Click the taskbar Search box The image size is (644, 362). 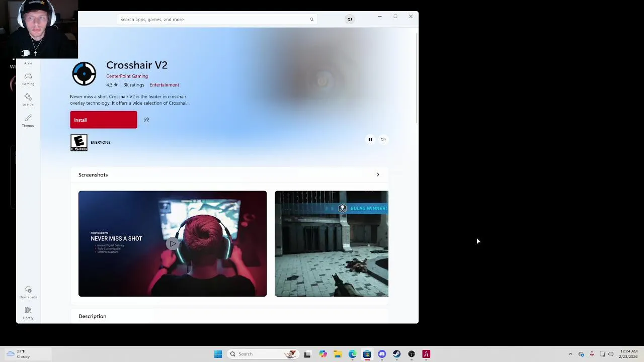point(262,354)
